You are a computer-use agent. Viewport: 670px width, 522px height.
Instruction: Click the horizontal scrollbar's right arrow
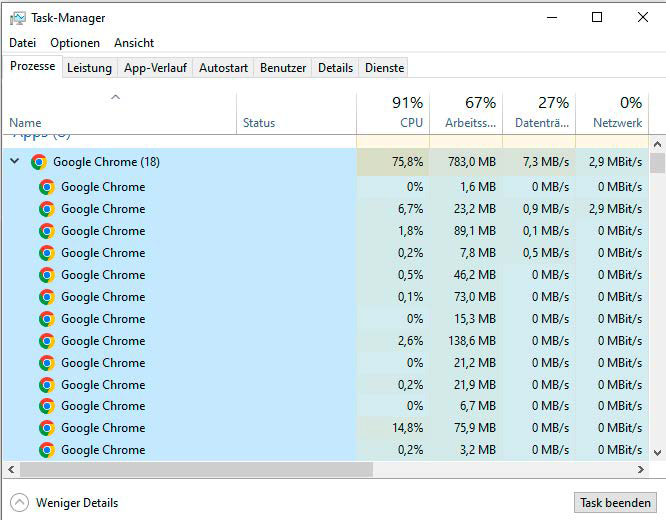(641, 469)
